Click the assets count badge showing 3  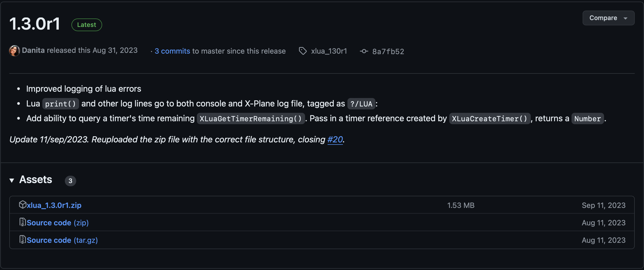[x=70, y=181]
